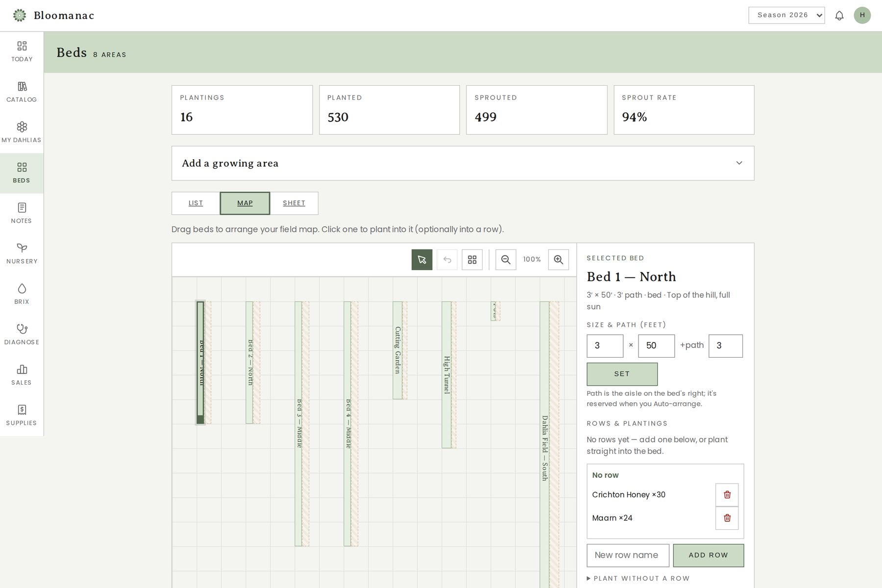Open the Diagnose tool
The image size is (882, 588).
(x=22, y=335)
